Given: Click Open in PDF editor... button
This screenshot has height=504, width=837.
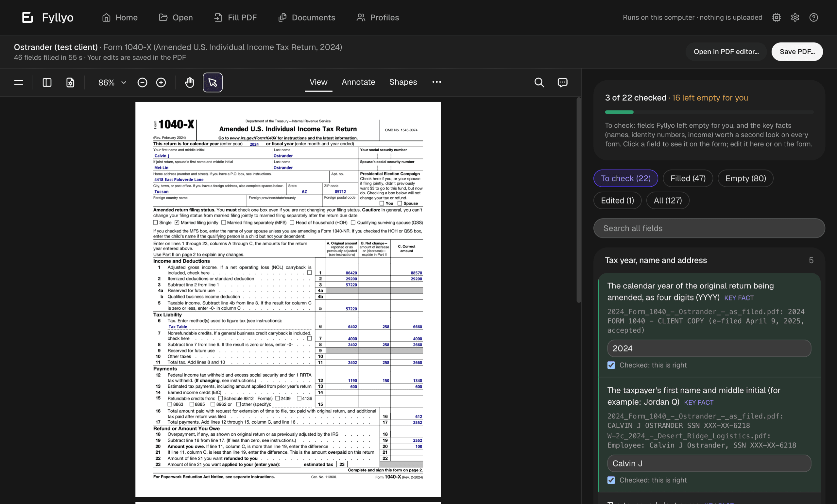Looking at the screenshot, I should pyautogui.click(x=726, y=52).
